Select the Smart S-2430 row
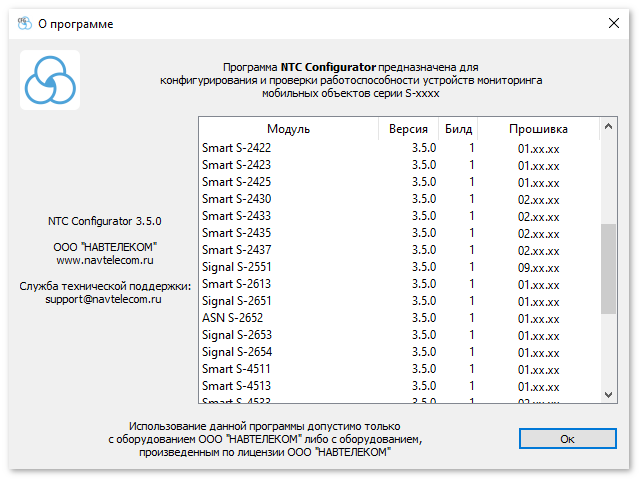The height and width of the screenshot is (479, 639). click(399, 199)
